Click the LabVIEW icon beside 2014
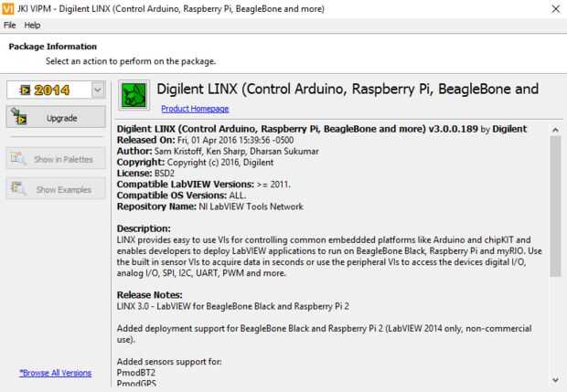Screen dimensions: 567x392 click(25, 90)
